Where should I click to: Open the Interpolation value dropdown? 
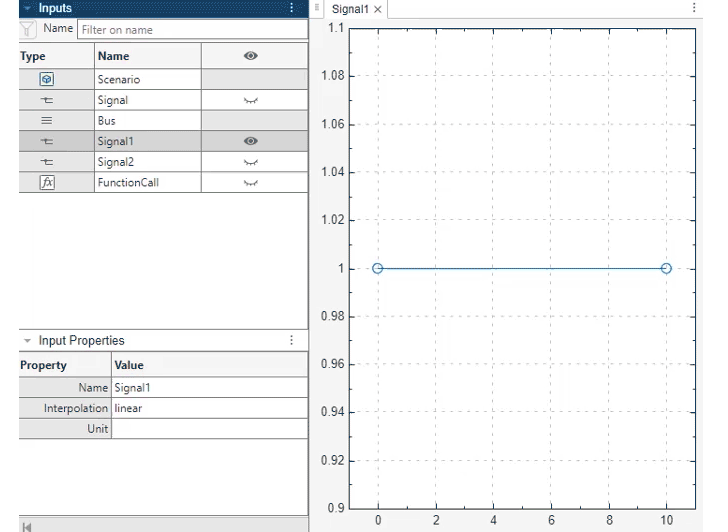209,409
